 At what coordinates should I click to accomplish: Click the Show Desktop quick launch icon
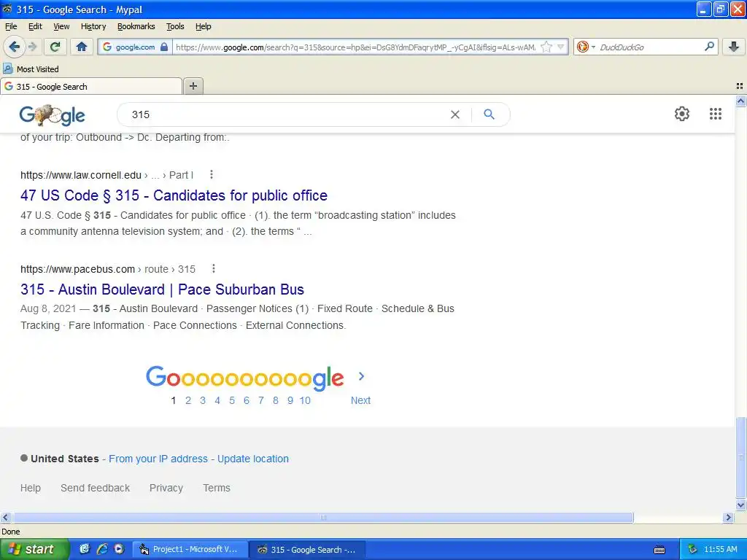coord(85,549)
